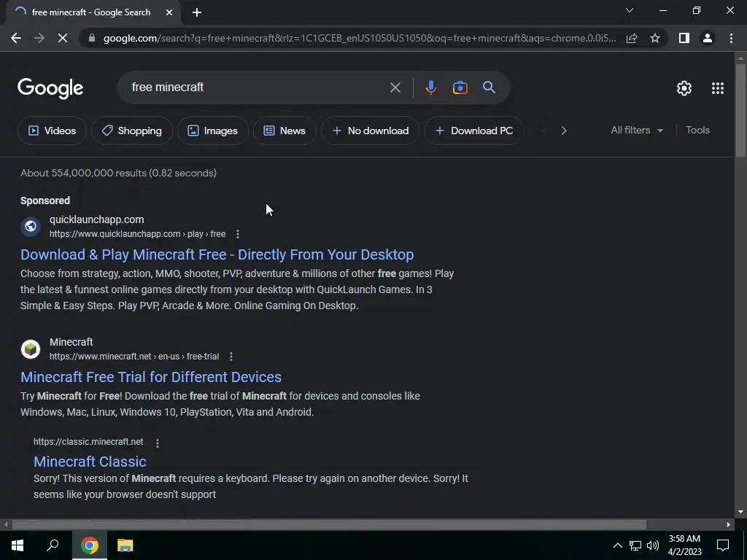Click the Minecraft site favicon
747x560 pixels.
pos(31,349)
